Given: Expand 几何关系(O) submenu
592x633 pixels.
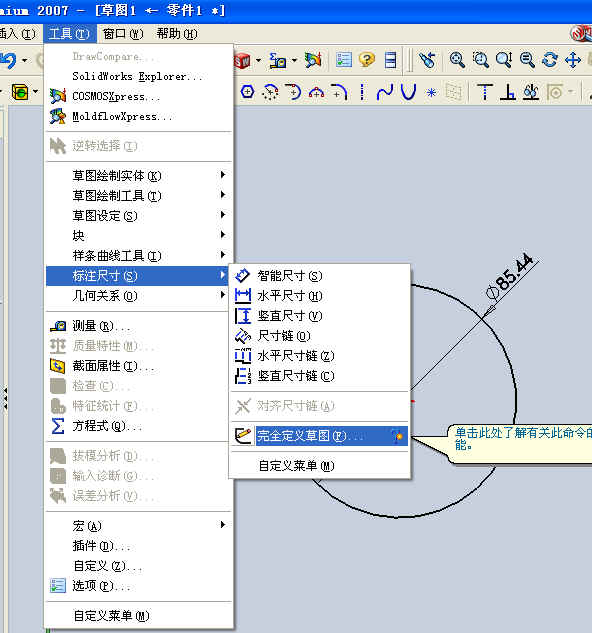Looking at the screenshot, I should (x=139, y=296).
